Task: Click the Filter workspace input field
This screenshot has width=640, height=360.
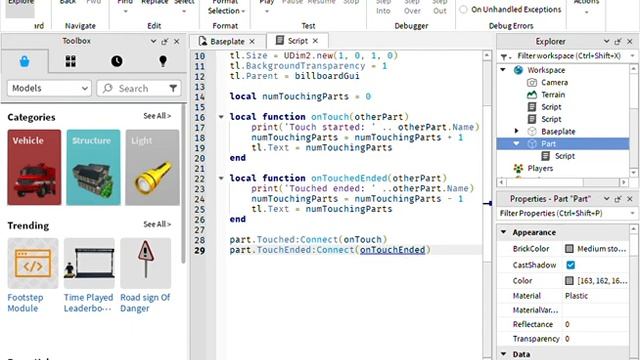Action: click(569, 56)
